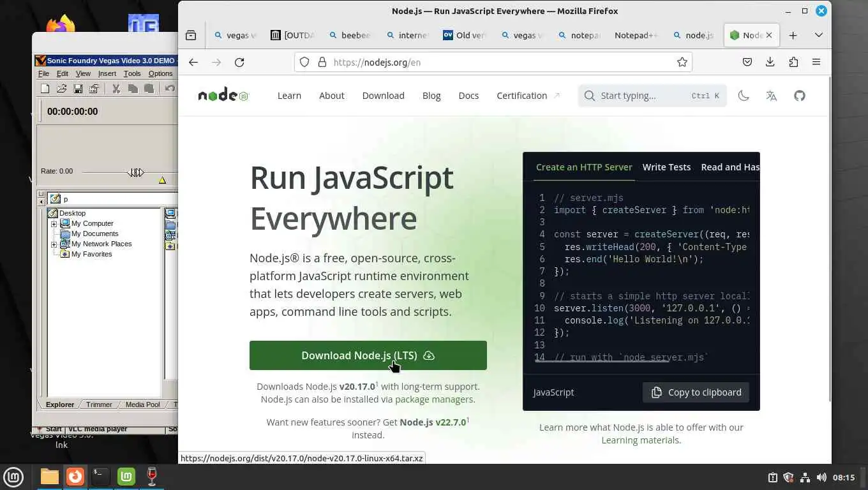The height and width of the screenshot is (490, 868).
Task: Click Copy to clipboard button
Action: [x=696, y=392]
